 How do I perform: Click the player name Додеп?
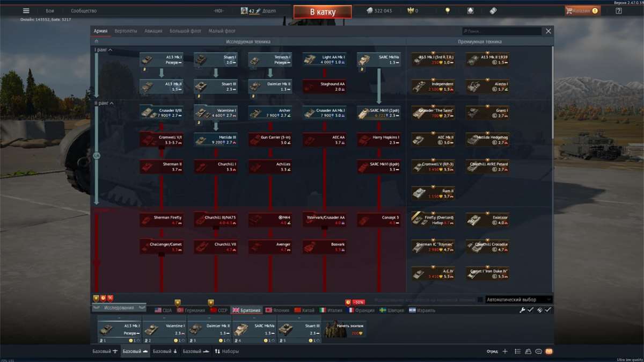[269, 11]
